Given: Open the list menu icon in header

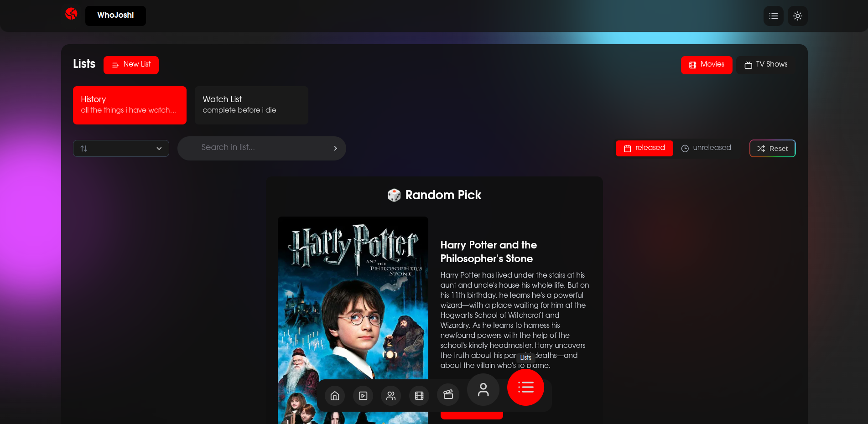Looking at the screenshot, I should pos(773,16).
